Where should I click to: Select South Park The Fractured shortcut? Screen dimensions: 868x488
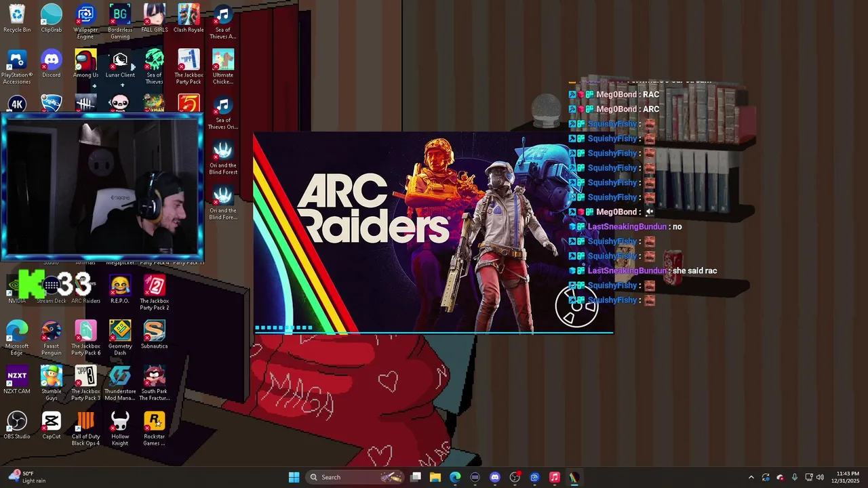(x=155, y=384)
